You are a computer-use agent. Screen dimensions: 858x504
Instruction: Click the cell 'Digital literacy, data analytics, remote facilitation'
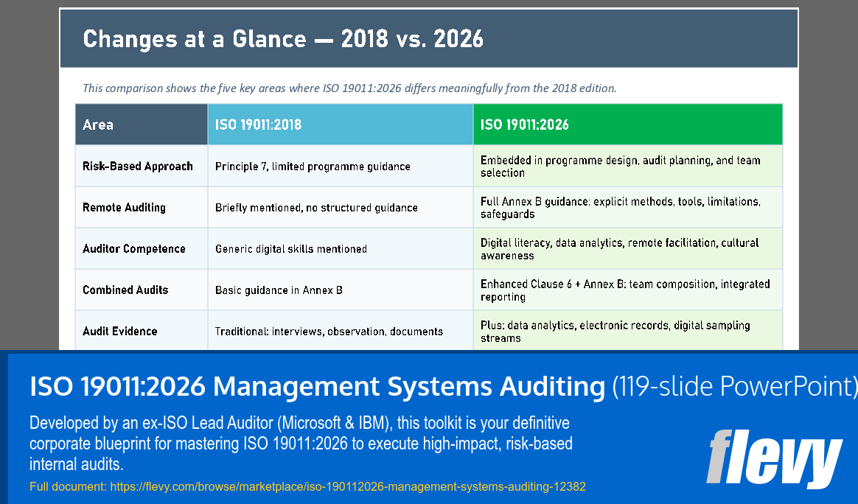(627, 249)
